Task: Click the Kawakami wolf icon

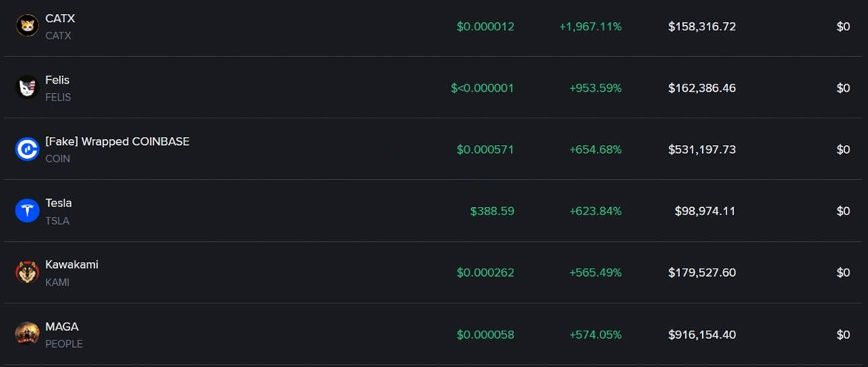Action: (x=27, y=272)
